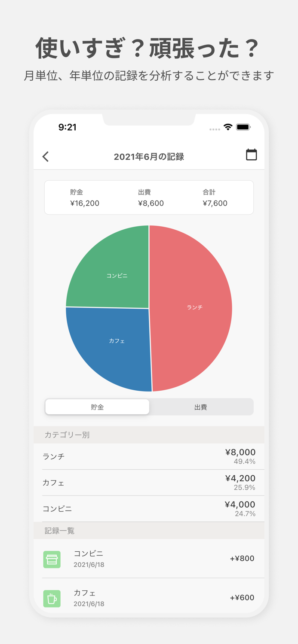Tap the cafe cup icon in record list
Screen dimensions: 298x644
(52, 598)
